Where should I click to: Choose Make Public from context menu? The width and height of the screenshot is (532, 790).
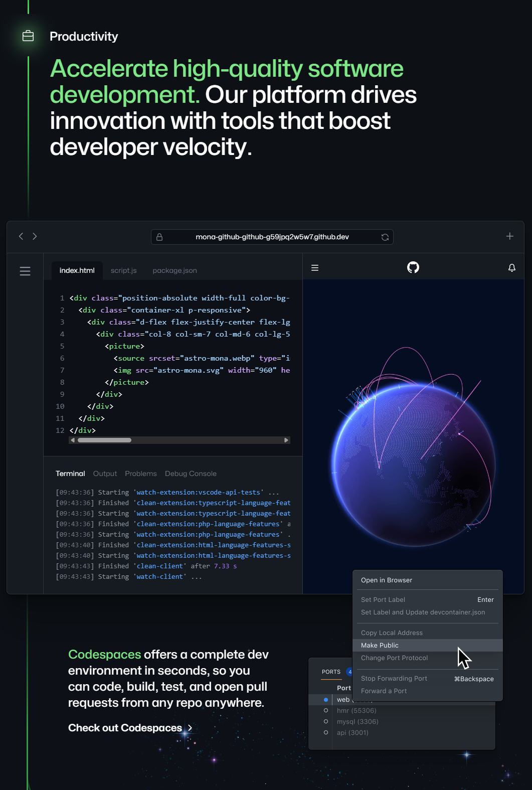tap(380, 646)
